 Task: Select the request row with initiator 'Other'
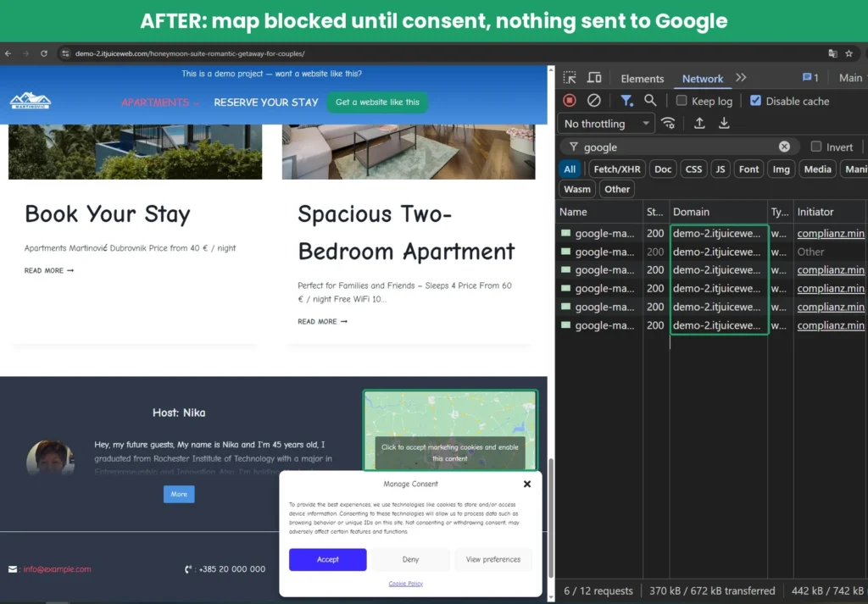click(x=712, y=252)
